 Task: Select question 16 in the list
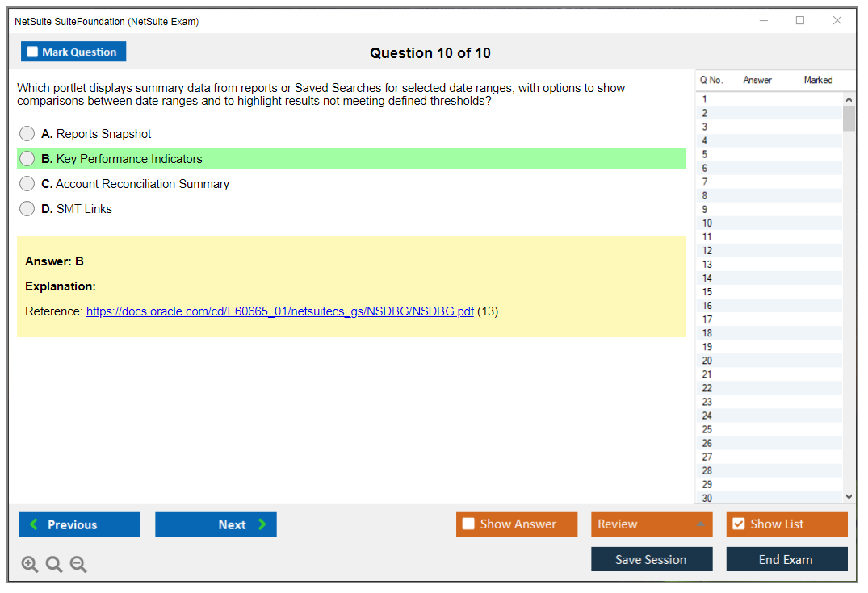click(769, 305)
